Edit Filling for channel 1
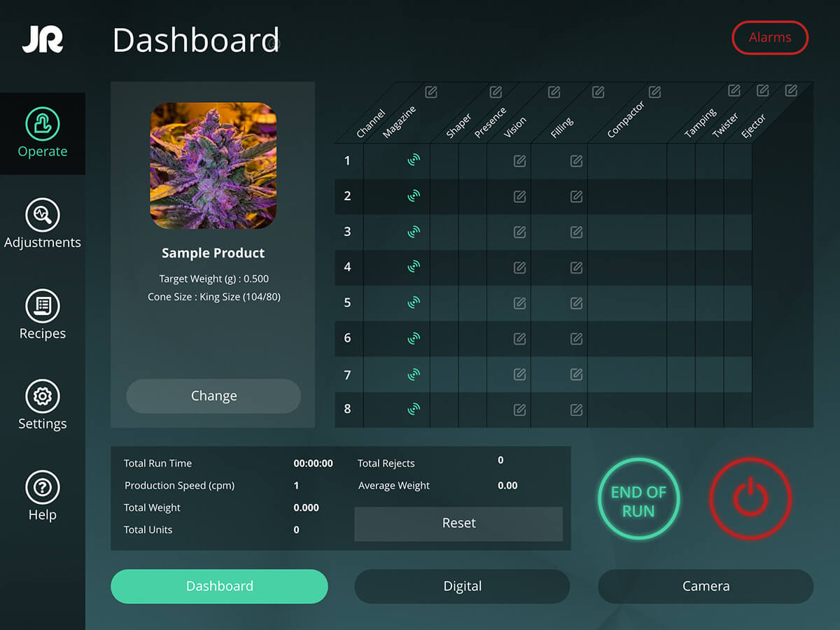 [x=576, y=161]
